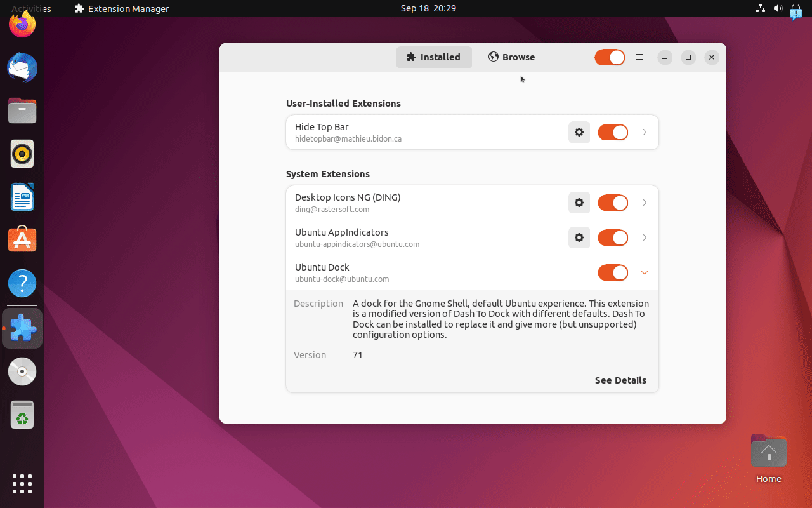This screenshot has width=812, height=508.
Task: Open Rhythmbox music player from dock
Action: pyautogui.click(x=22, y=154)
